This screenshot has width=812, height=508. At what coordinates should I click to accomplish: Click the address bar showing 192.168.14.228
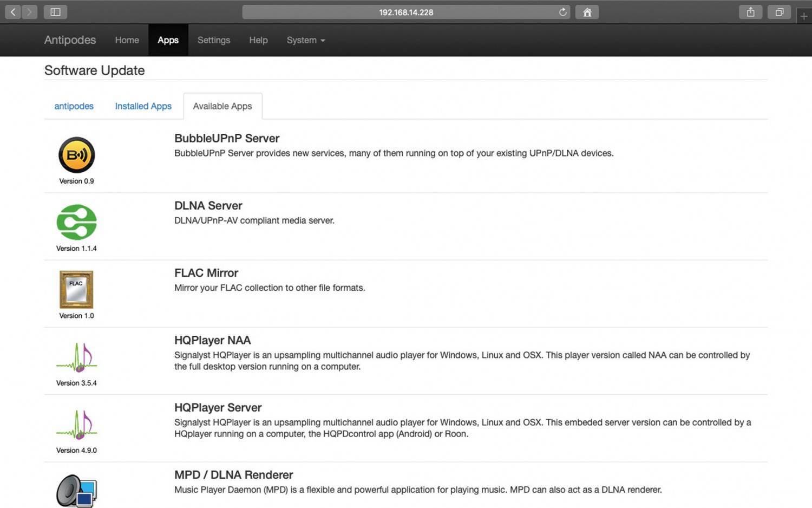click(x=406, y=12)
